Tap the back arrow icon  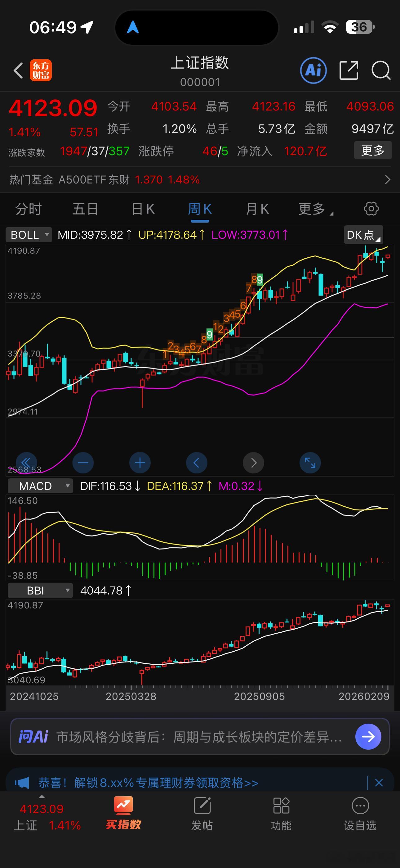click(19, 70)
